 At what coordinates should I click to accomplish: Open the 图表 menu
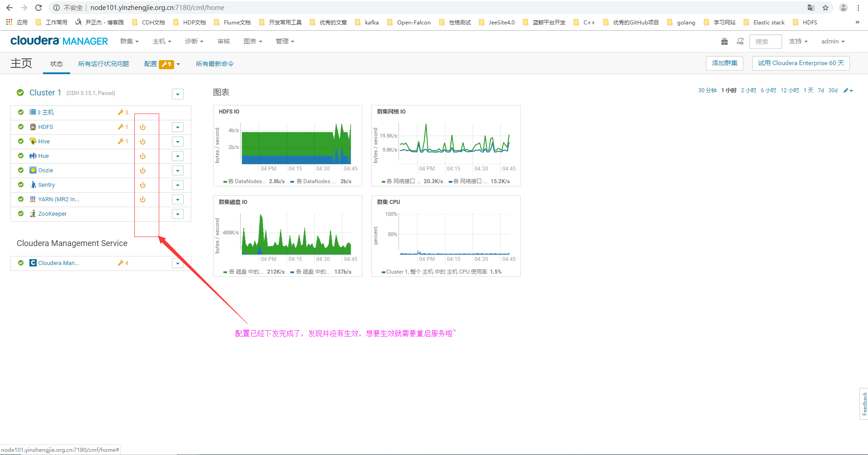(x=253, y=41)
